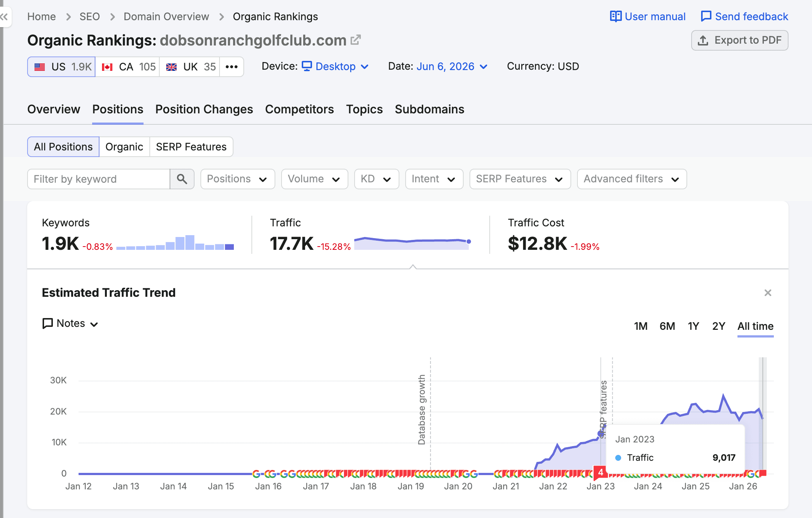Screen dimensions: 812x518
Task: Click the Send feedback speech-bubble icon
Action: [706, 17]
